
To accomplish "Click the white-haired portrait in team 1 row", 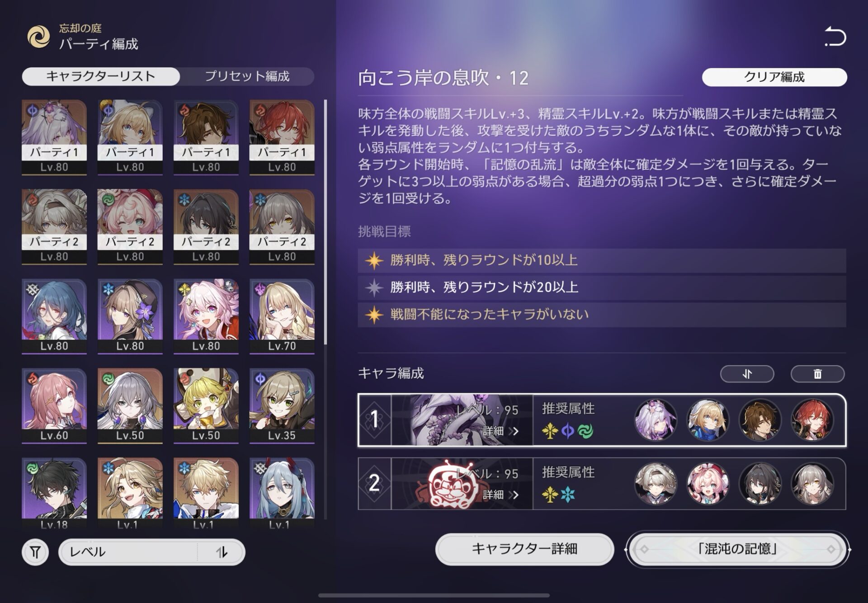I will tap(656, 420).
